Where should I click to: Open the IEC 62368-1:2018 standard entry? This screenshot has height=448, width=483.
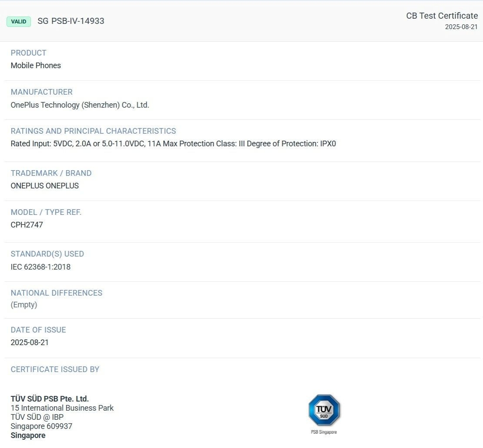(x=40, y=267)
